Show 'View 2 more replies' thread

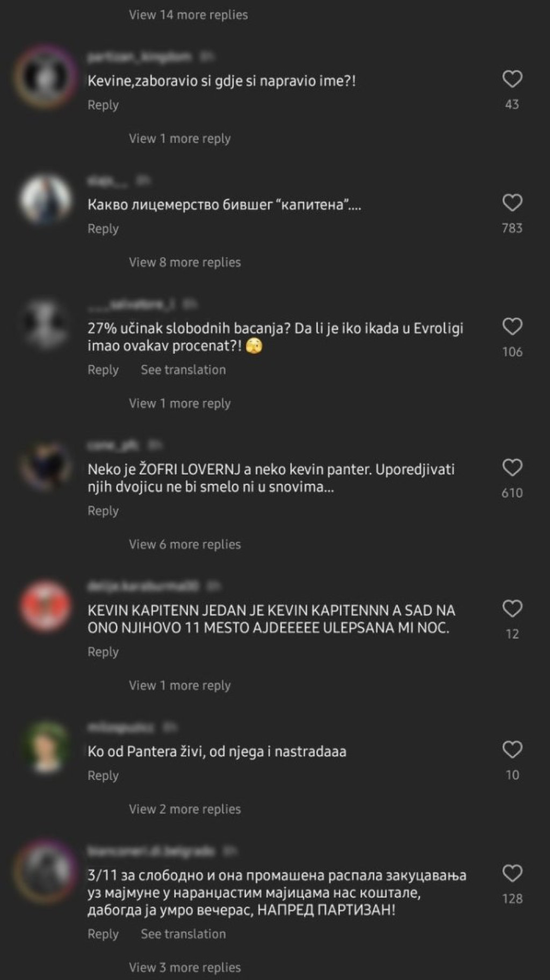coord(185,809)
